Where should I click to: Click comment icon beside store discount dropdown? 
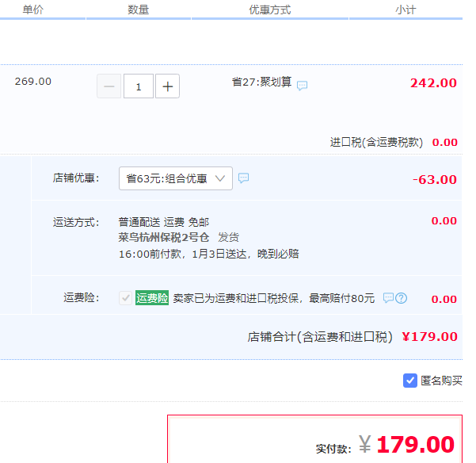coord(243,178)
